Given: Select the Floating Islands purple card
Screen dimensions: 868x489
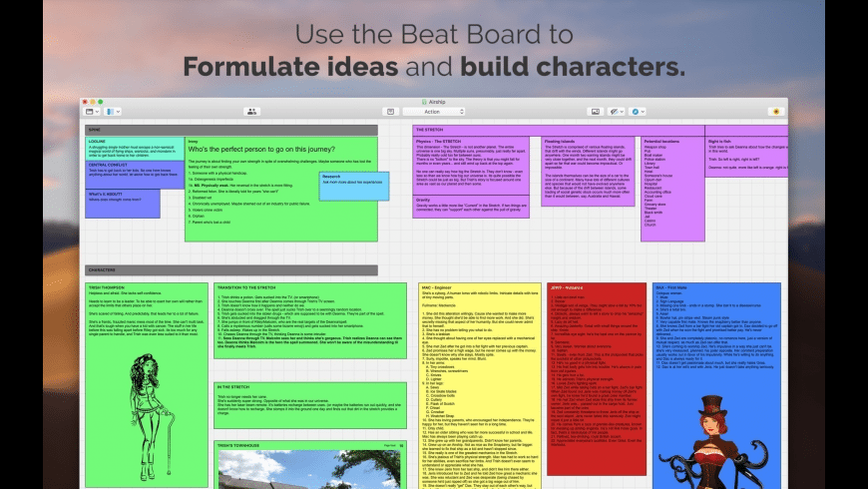Looking at the screenshot, I should coord(588,172).
